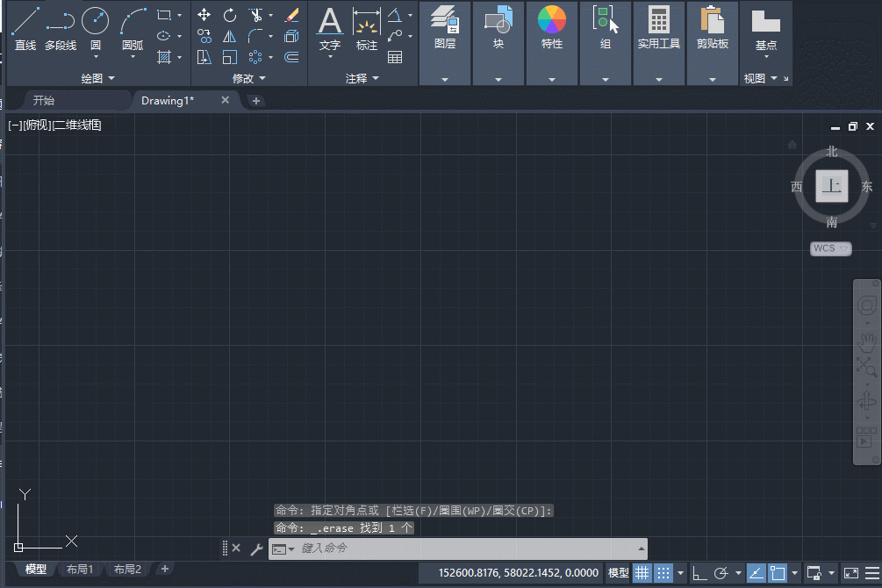Switch to the 布局2 layout tab
The image size is (882, 588).
click(127, 569)
